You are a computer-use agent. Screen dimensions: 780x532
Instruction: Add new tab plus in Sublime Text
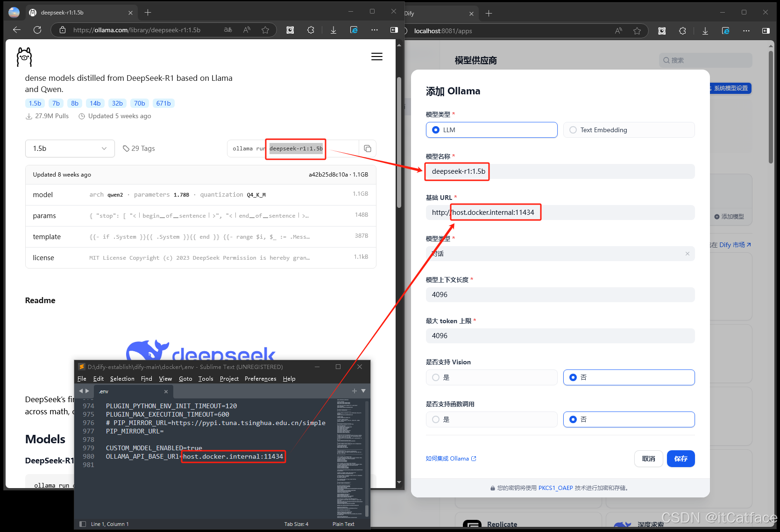(354, 391)
